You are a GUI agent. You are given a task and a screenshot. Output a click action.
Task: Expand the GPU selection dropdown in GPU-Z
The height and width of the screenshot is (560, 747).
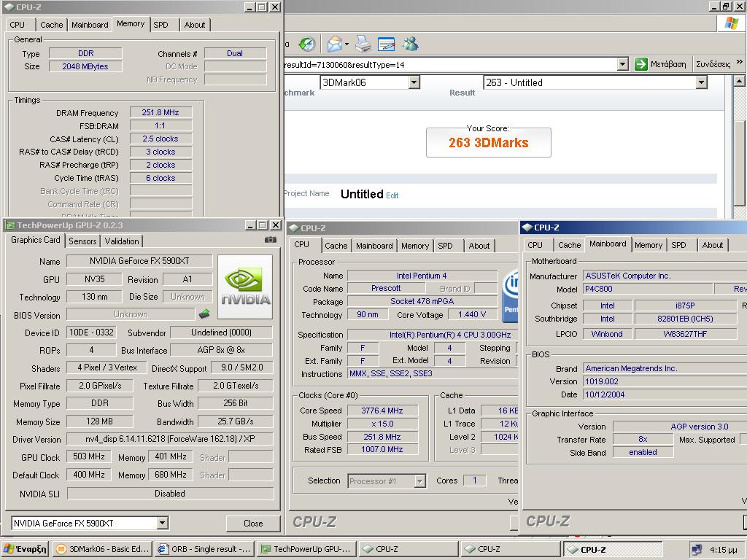point(162,523)
